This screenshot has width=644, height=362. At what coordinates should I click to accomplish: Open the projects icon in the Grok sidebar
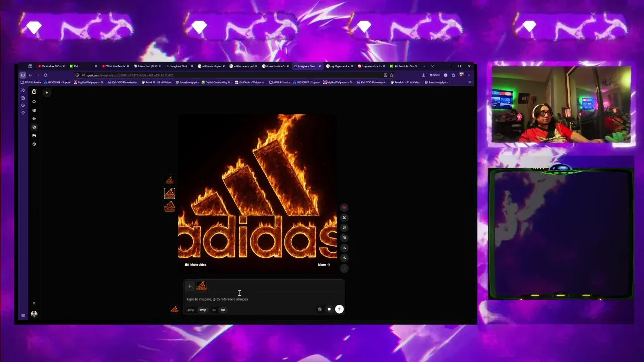click(x=34, y=136)
